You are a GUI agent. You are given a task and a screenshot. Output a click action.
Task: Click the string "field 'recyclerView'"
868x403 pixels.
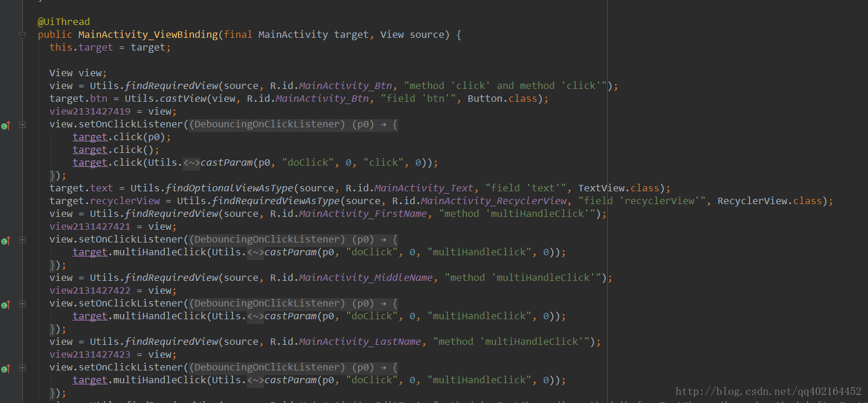[x=642, y=201]
